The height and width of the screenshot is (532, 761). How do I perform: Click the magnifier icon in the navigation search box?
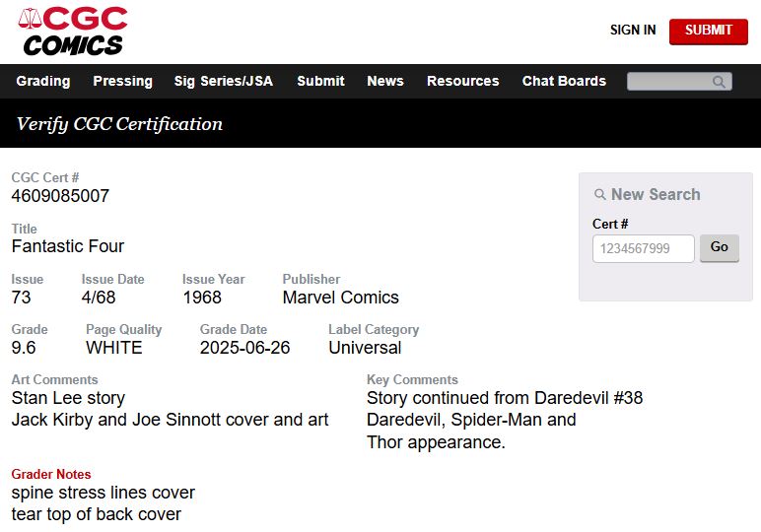[720, 82]
